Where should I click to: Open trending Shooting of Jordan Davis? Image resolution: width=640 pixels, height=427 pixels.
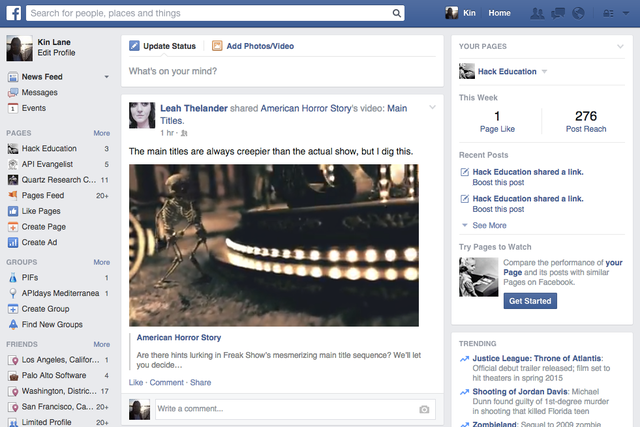[520, 392]
